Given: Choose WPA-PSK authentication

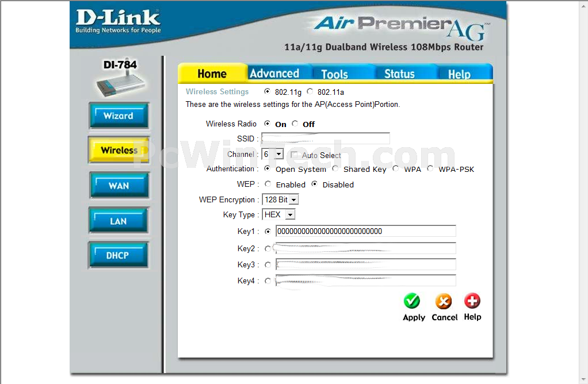Looking at the screenshot, I should 430,168.
